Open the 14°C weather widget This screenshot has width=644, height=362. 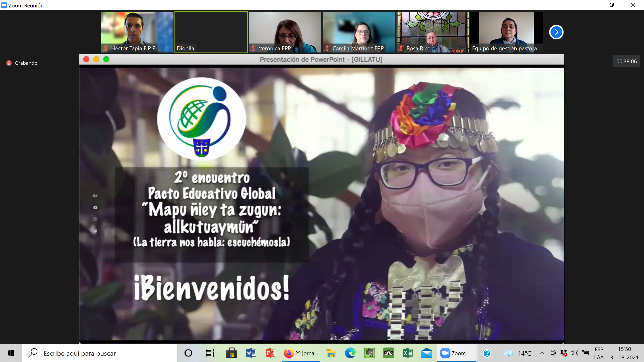tap(517, 353)
